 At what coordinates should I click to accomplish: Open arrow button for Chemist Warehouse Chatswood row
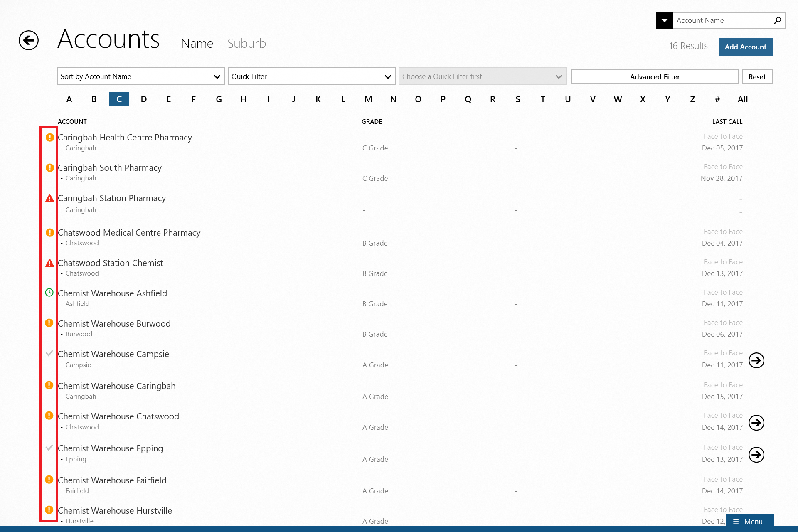click(756, 423)
